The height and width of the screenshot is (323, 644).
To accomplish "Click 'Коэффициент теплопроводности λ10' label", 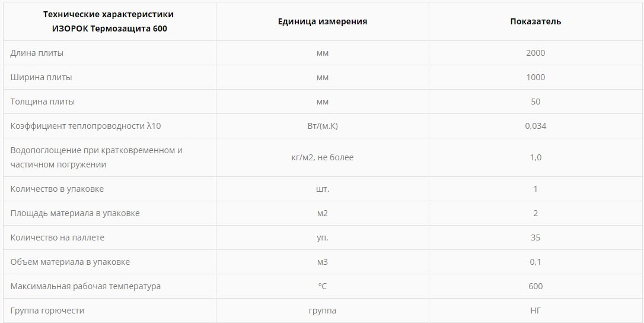I will (x=86, y=126).
